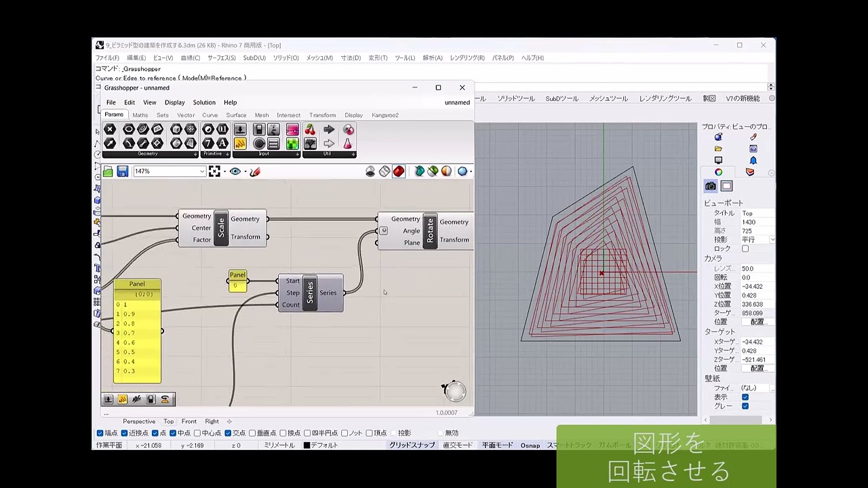Add new viewport tab with plus icon
The height and width of the screenshot is (488, 868).
point(229,422)
